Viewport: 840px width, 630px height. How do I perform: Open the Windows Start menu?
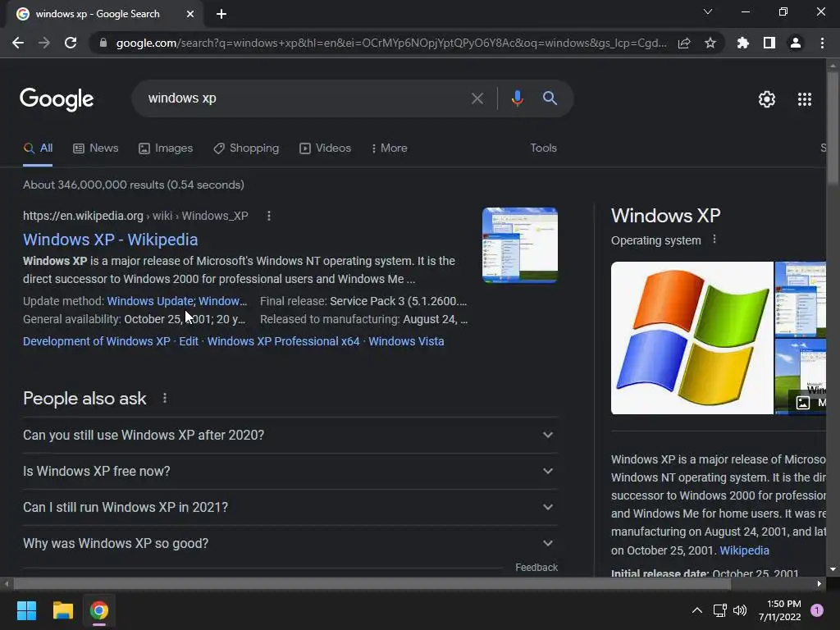(x=26, y=610)
